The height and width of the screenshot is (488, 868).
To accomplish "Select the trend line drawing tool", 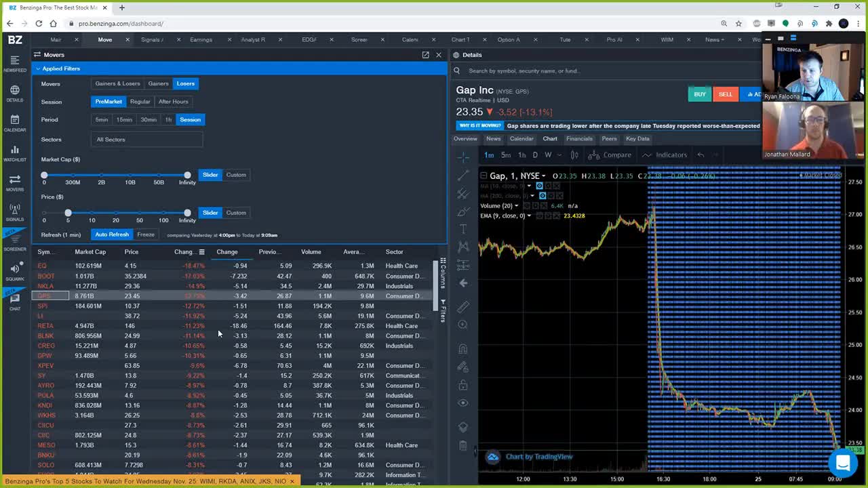I will pyautogui.click(x=463, y=176).
